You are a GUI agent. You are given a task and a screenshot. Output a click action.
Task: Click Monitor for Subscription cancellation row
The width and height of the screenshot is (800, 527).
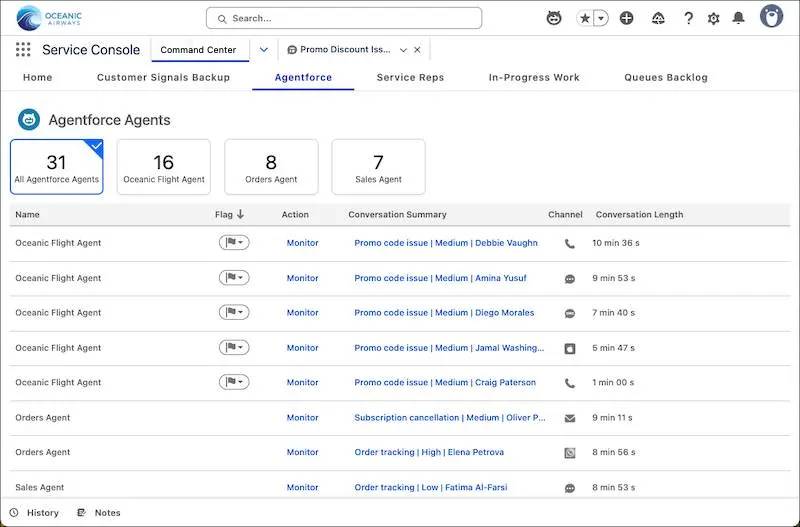click(x=303, y=417)
